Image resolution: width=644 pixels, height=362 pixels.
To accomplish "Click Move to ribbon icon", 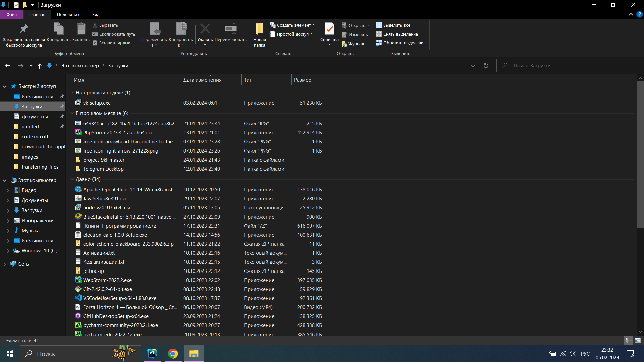I will click(x=155, y=29).
